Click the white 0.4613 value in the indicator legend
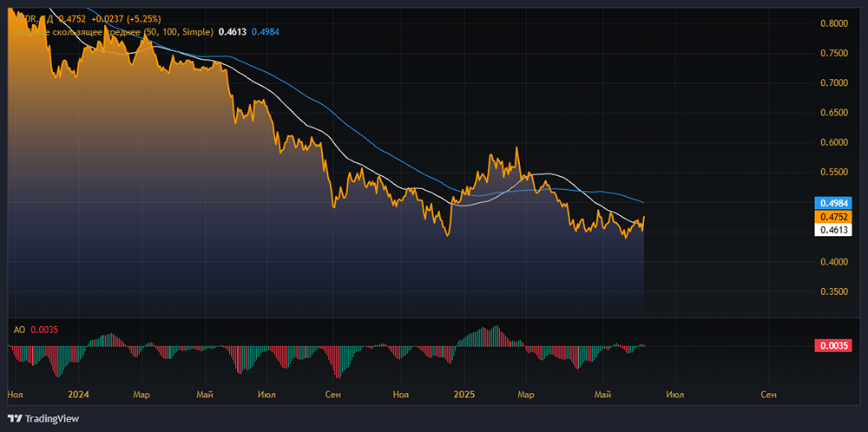 [233, 32]
